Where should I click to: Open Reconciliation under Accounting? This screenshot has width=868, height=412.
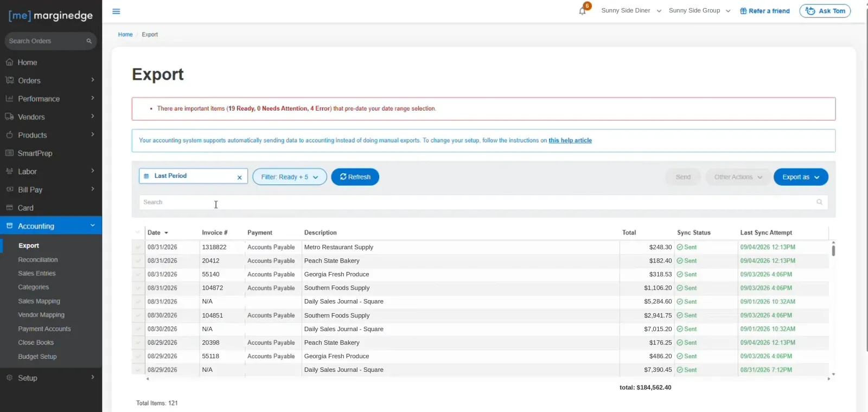pos(38,260)
